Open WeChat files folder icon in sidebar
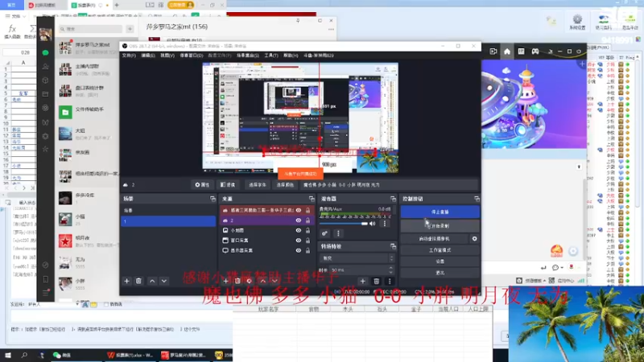The image size is (644, 362). pyautogui.click(x=45, y=94)
